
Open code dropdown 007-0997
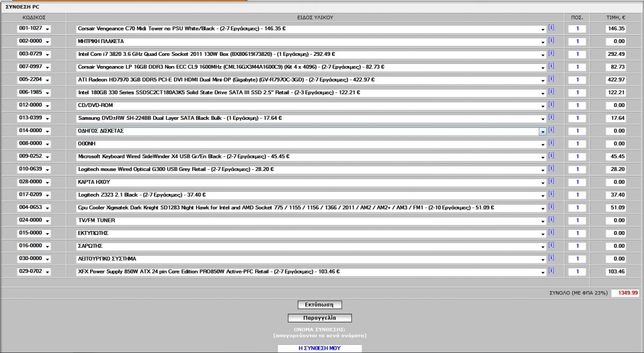click(x=33, y=67)
